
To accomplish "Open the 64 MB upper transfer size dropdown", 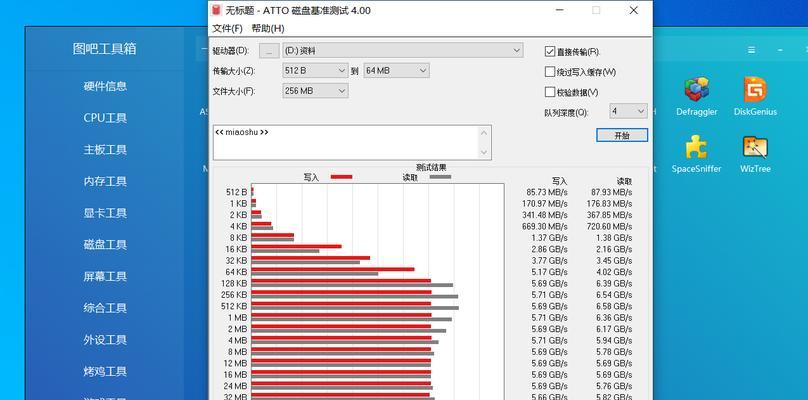I will [x=396, y=71].
